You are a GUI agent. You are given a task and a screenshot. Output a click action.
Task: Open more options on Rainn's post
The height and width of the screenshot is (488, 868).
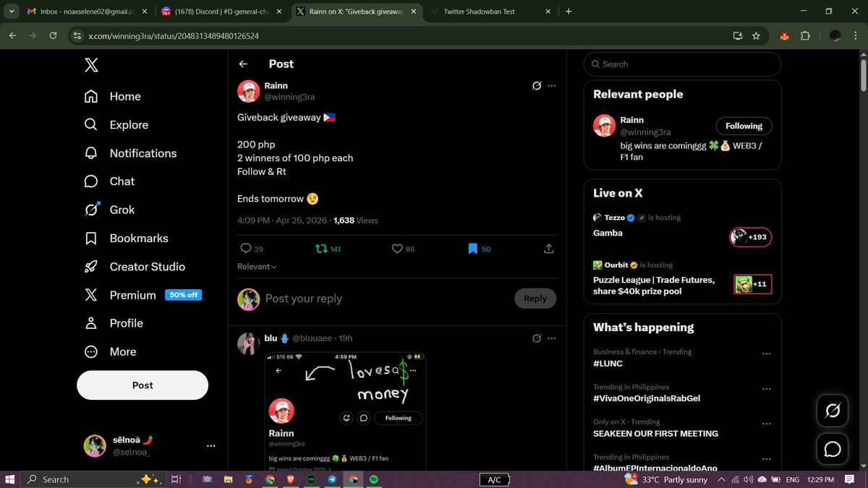[x=552, y=85]
